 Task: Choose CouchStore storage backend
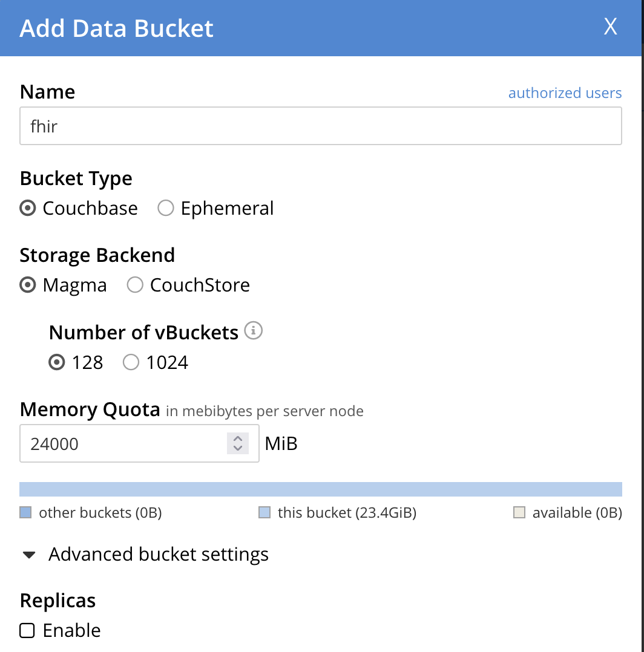[135, 285]
